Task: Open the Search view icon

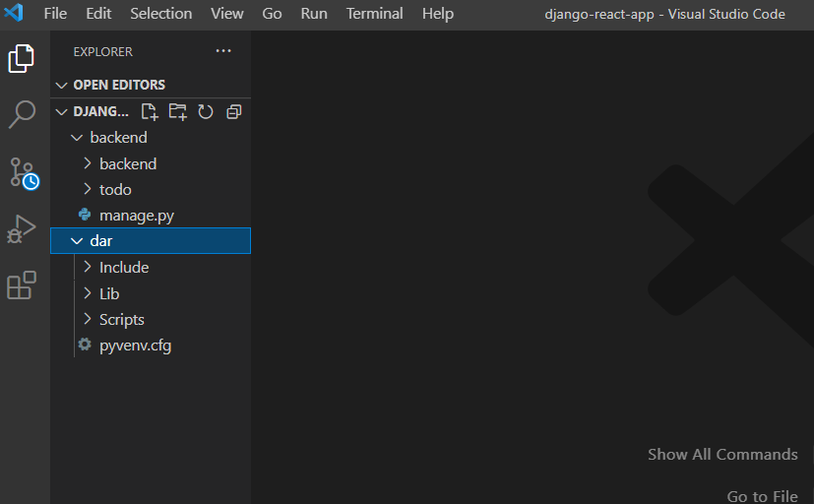Action: [22, 114]
